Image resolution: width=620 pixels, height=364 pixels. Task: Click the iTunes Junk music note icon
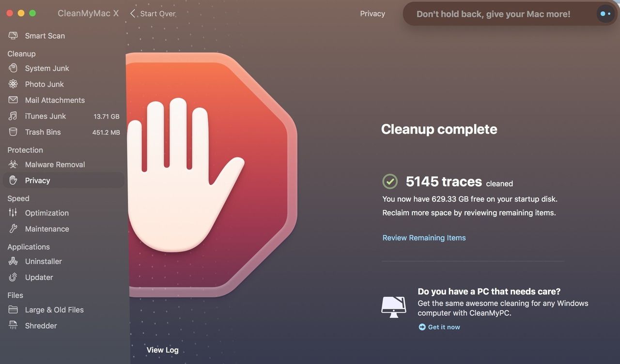pyautogui.click(x=13, y=116)
